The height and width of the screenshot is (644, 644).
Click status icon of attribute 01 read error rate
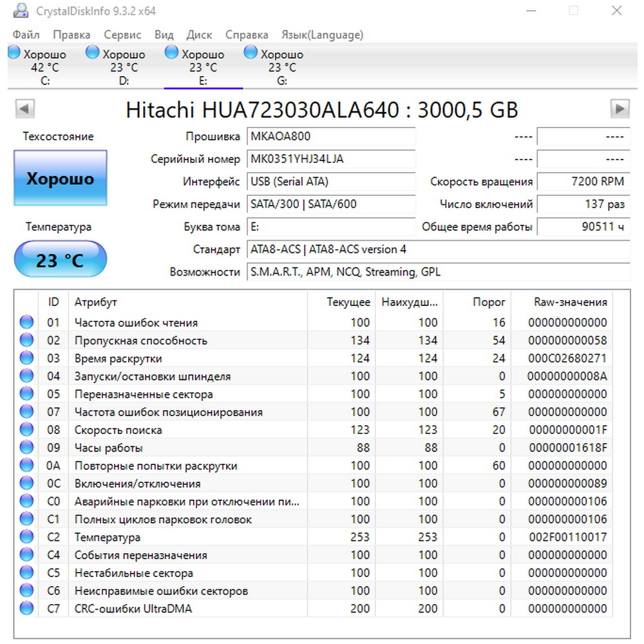click(26, 322)
